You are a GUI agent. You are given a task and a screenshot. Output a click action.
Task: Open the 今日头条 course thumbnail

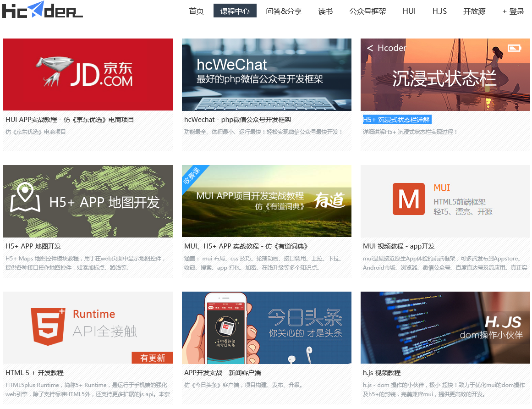coord(267,327)
